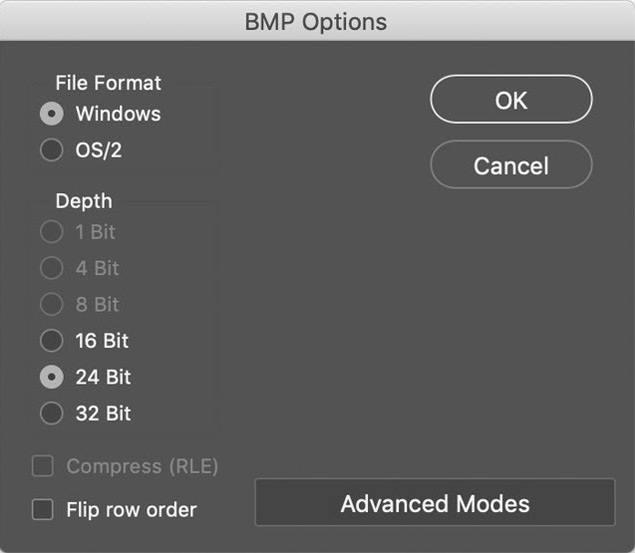Choose the OS/2 file format option
This screenshot has height=553, width=635.
point(51,151)
